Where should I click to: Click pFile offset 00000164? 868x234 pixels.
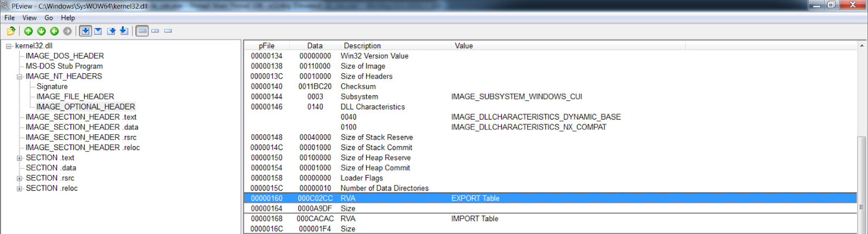click(266, 209)
